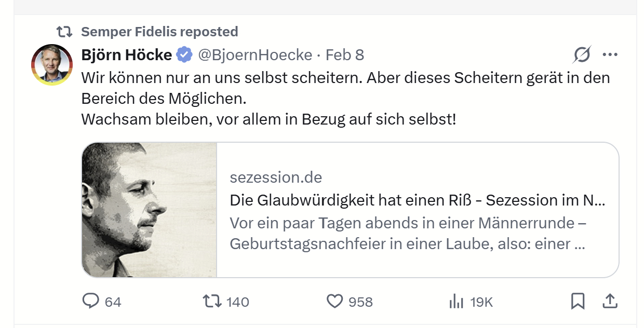
Task: Click the small repost icon beside Semper Fidelis
Action: (x=64, y=32)
